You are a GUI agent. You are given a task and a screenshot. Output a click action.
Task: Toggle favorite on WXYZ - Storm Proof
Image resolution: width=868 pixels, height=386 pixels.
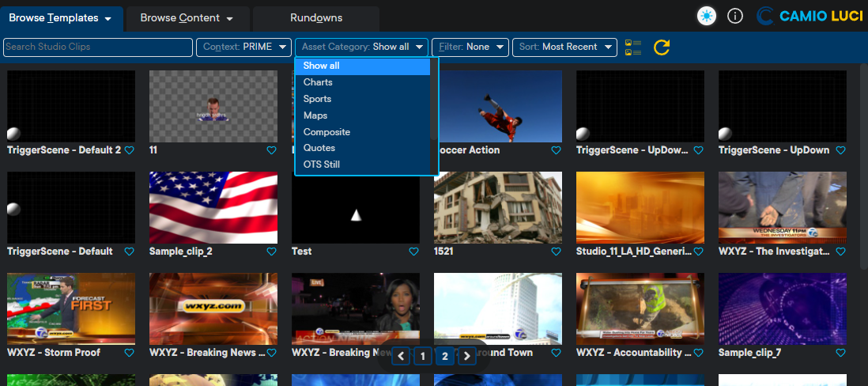[129, 353]
